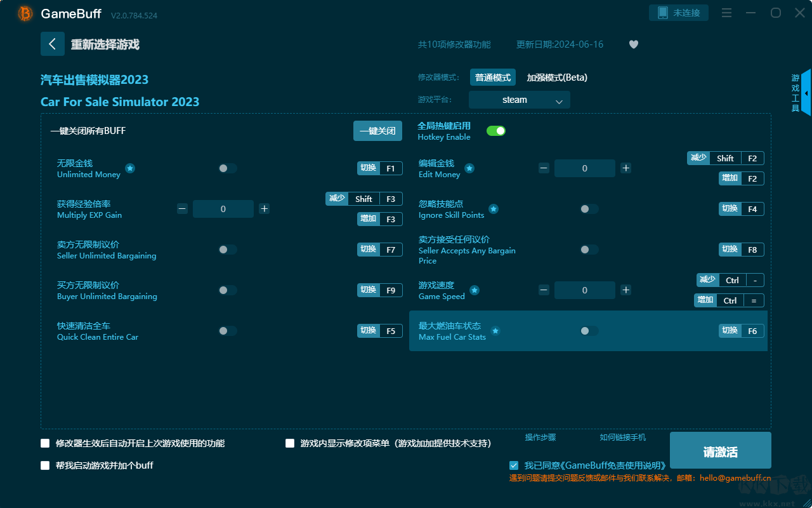The height and width of the screenshot is (508, 812).
Task: Increase Multiply EXP Gain with plus
Action: (265, 208)
